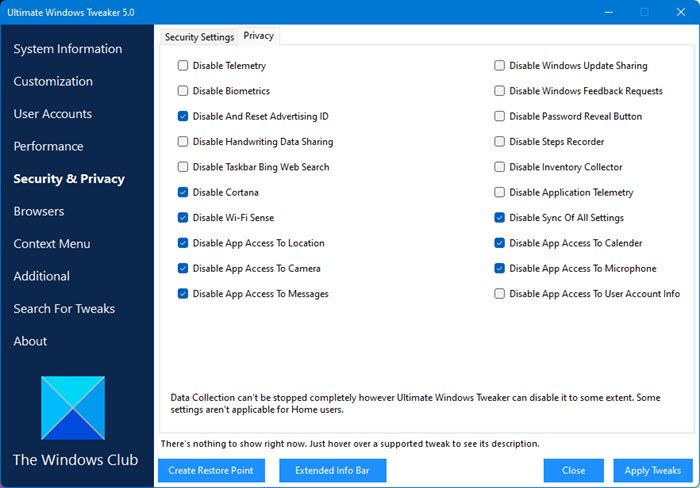Check Disable Biometrics option
The height and width of the screenshot is (488, 700).
coord(183,91)
